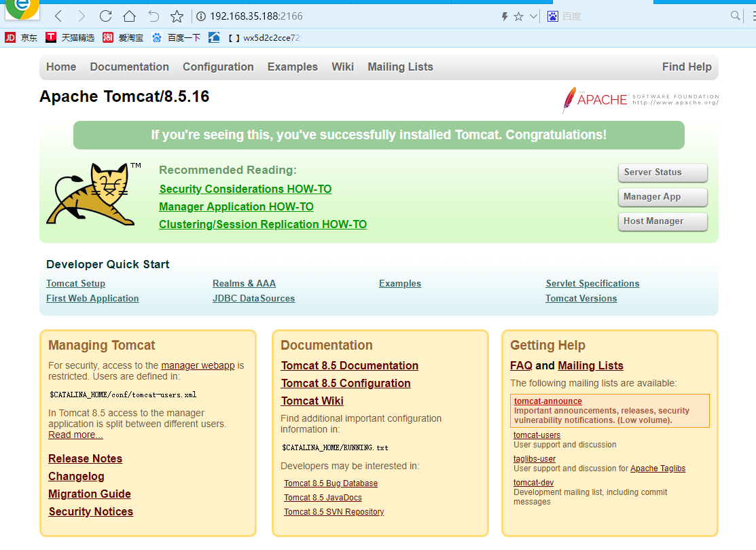The height and width of the screenshot is (550, 756).
Task: Reload the page with the refresh icon
Action: 105,16
